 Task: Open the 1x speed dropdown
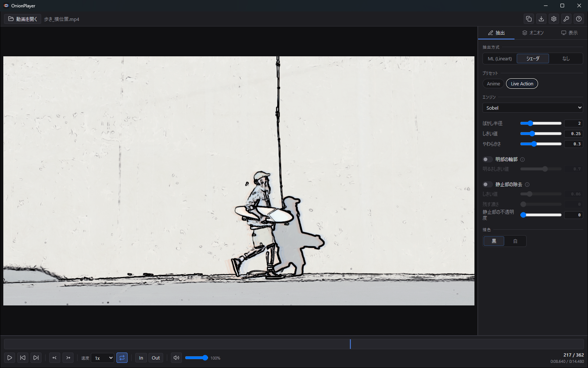pyautogui.click(x=103, y=358)
